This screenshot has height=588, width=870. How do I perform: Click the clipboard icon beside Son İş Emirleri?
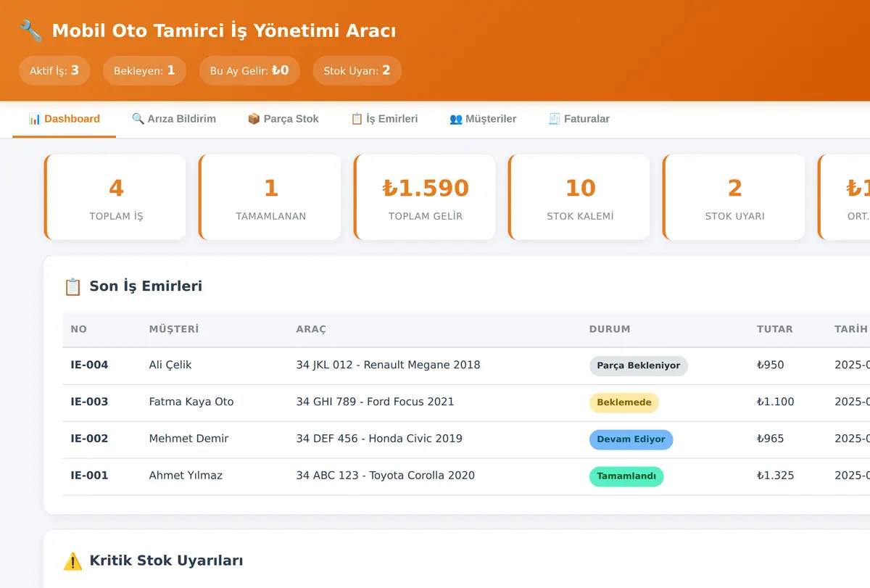pos(72,286)
